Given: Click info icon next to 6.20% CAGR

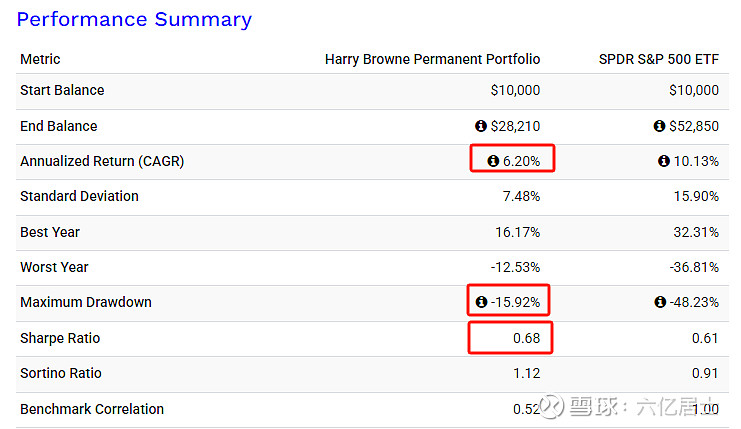Looking at the screenshot, I should 492,161.
